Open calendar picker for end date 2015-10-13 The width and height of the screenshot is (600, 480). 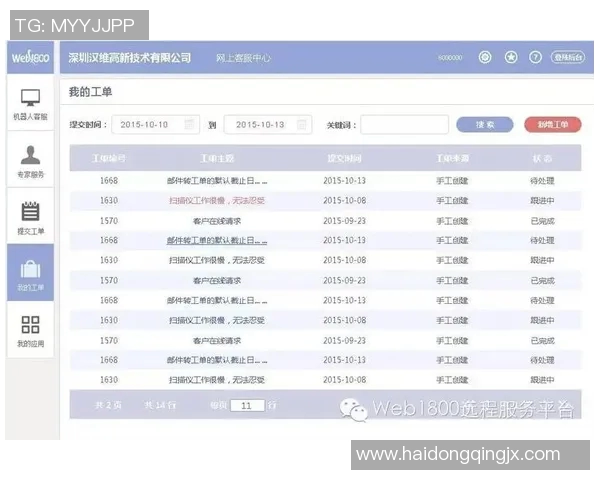pyautogui.click(x=302, y=124)
